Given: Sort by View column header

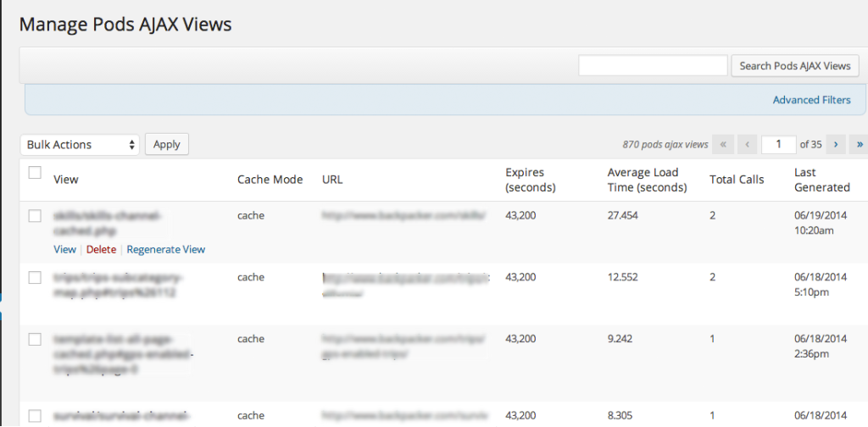Looking at the screenshot, I should coord(66,180).
